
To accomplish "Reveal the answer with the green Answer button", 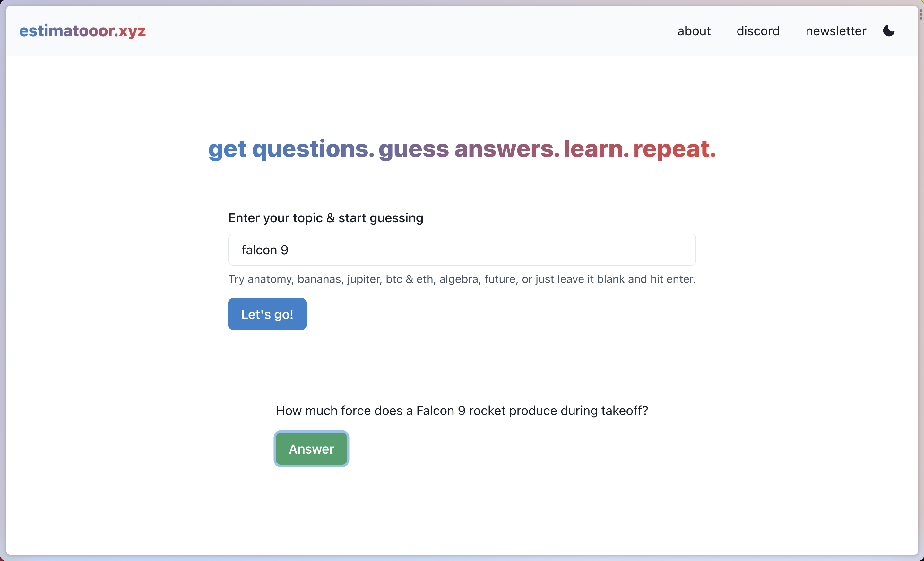I will coord(311,448).
